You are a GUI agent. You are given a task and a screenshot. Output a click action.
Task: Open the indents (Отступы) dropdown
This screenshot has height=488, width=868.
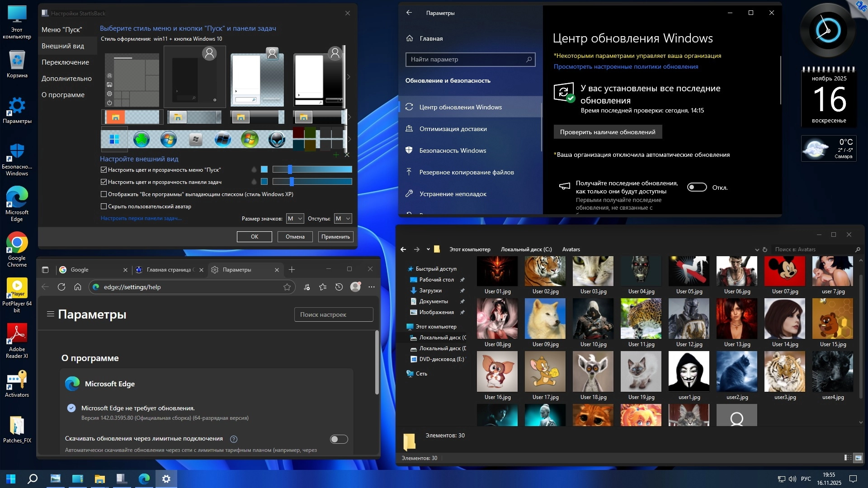(343, 219)
